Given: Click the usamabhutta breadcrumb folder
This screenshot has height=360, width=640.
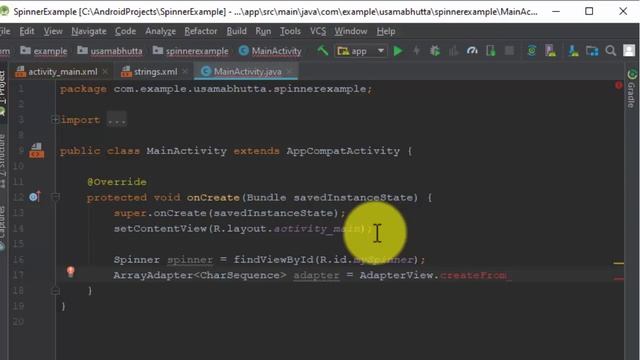Looking at the screenshot, I should pos(110,51).
